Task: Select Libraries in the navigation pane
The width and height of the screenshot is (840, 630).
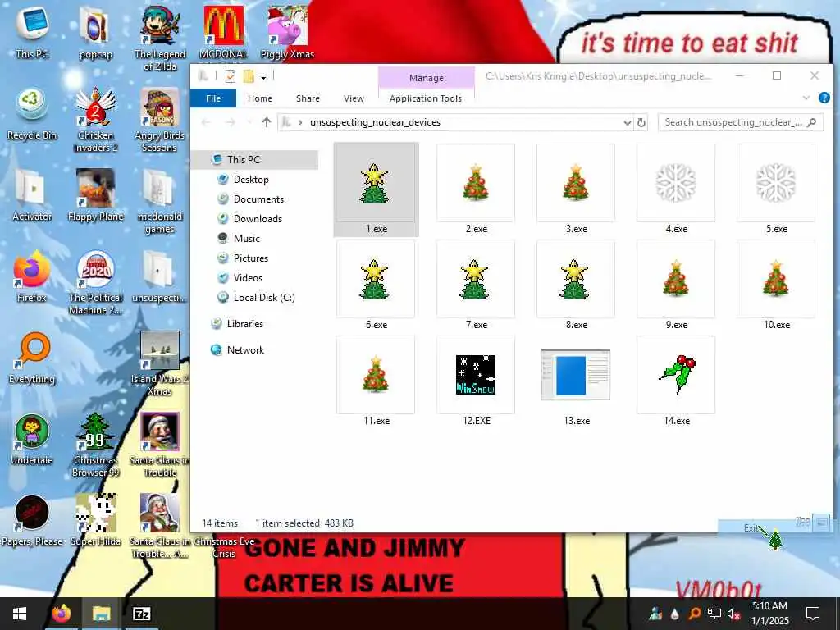Action: [x=244, y=324]
